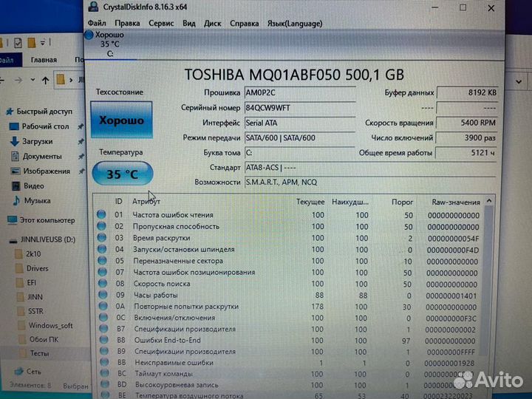Screen dimensions: 532x399
Task: Click the Прошивка field AM0P2C
Action: [300, 92]
